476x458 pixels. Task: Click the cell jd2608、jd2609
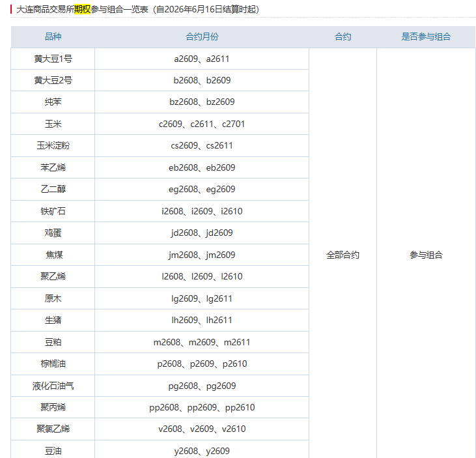click(x=202, y=233)
